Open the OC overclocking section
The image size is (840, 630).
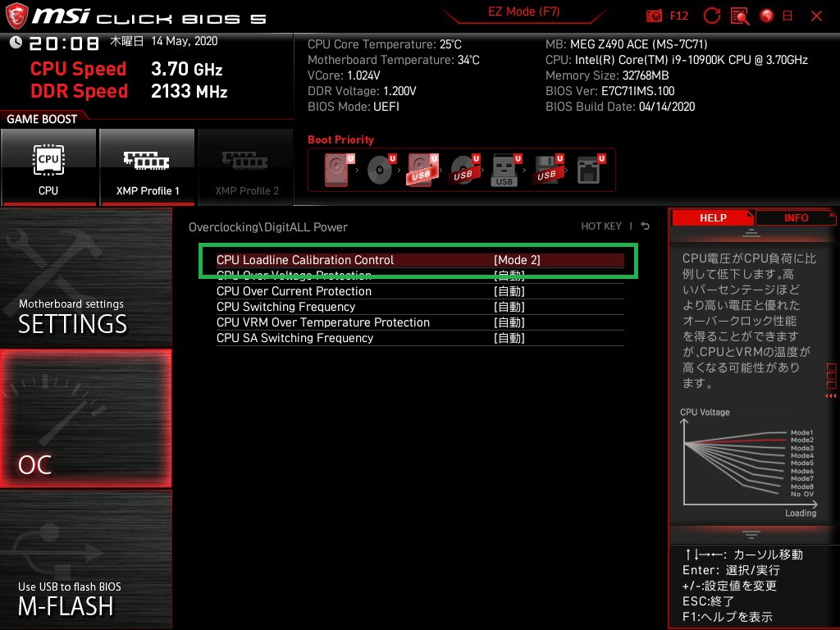[85, 418]
